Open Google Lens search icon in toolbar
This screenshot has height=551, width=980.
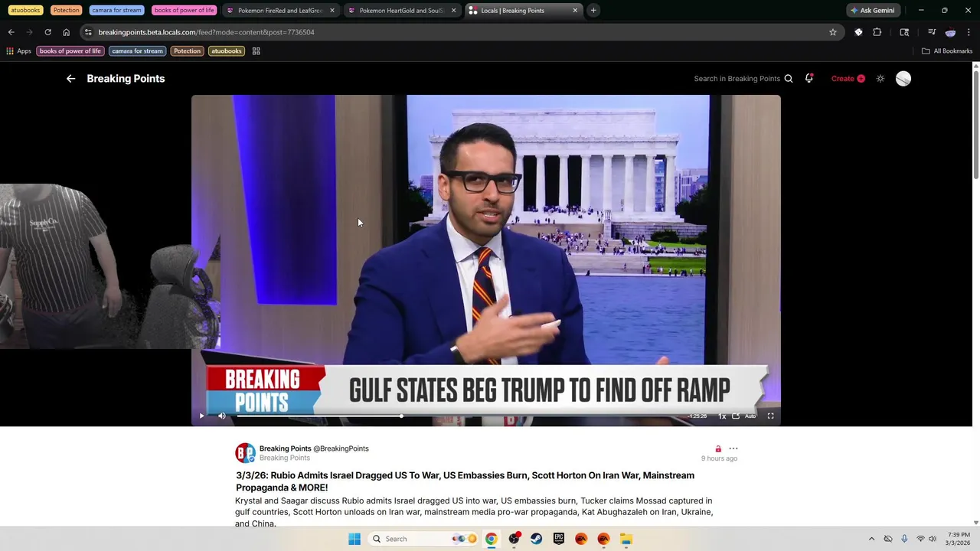point(904,32)
